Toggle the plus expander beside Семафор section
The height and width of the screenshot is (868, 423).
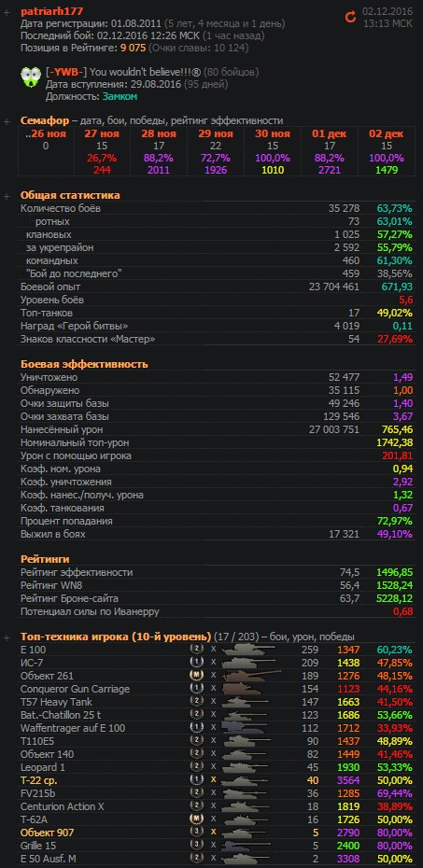click(x=7, y=121)
